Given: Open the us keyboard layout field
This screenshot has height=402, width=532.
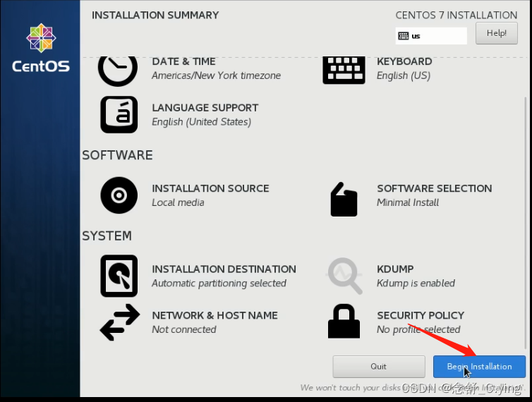Looking at the screenshot, I should coord(431,36).
